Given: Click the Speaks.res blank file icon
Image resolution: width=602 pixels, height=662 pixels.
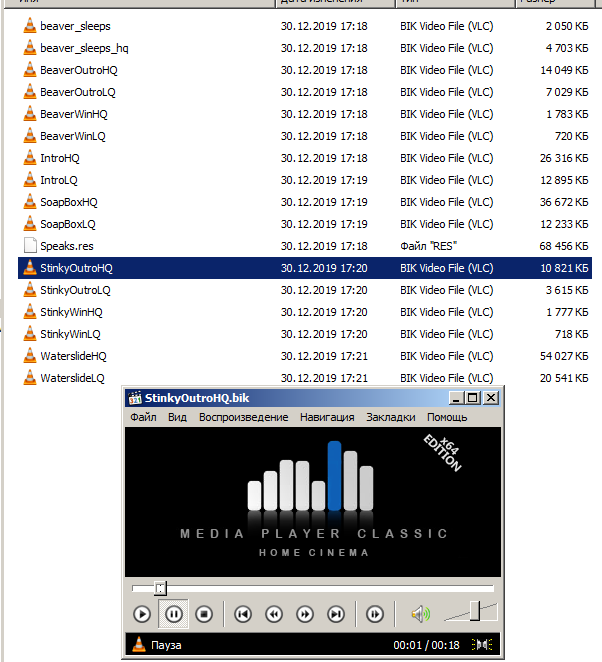Looking at the screenshot, I should (30, 245).
